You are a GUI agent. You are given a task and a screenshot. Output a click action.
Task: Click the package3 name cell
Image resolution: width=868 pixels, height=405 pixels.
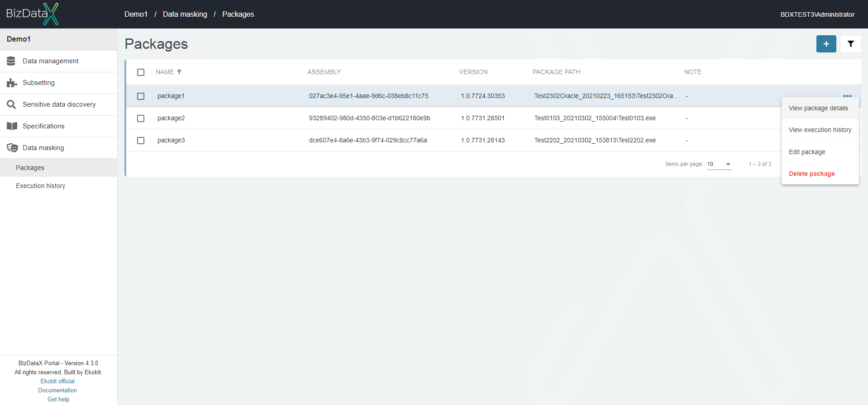pos(171,140)
